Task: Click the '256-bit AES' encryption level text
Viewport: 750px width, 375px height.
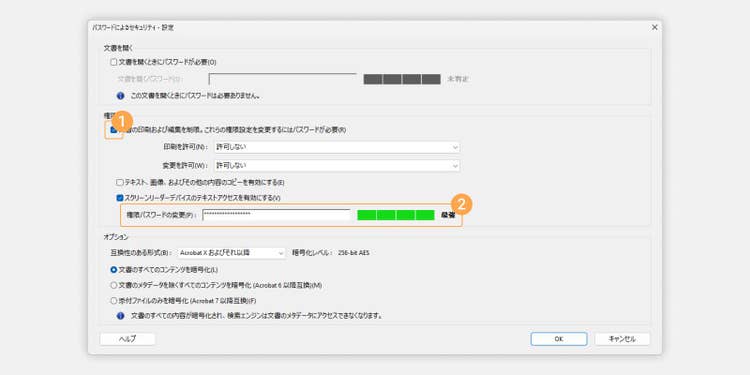Action: (353, 253)
